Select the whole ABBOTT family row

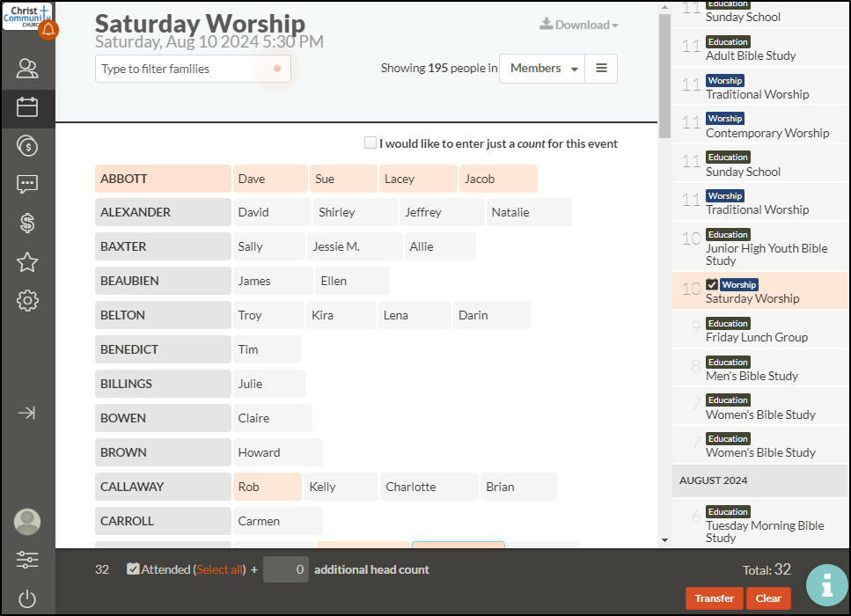point(163,179)
